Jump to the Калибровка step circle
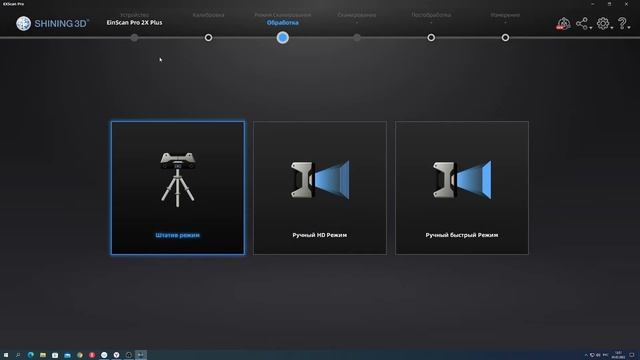 (x=208, y=38)
